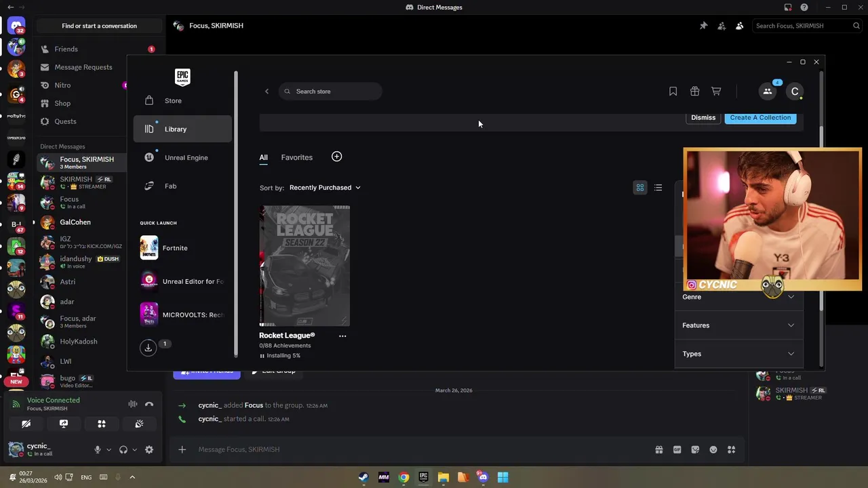Add friends to the Discord group DM
The image size is (868, 488).
pos(722,26)
